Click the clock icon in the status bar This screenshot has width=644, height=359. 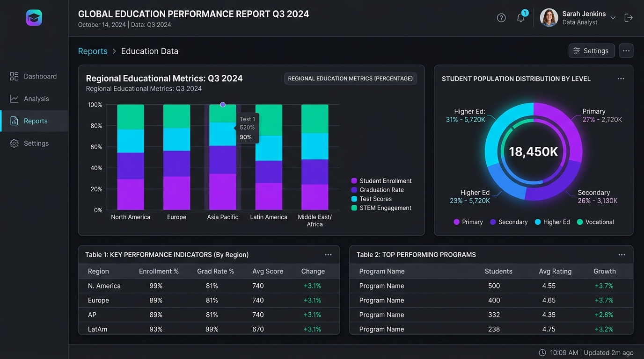[x=542, y=352]
